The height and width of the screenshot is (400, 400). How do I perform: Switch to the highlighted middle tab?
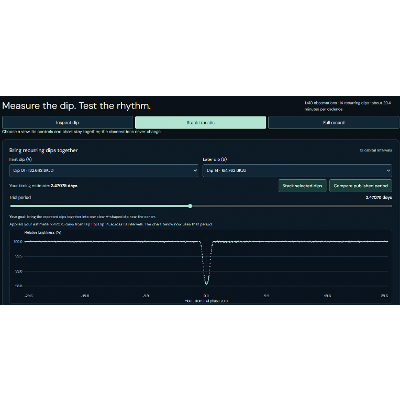pyautogui.click(x=201, y=123)
